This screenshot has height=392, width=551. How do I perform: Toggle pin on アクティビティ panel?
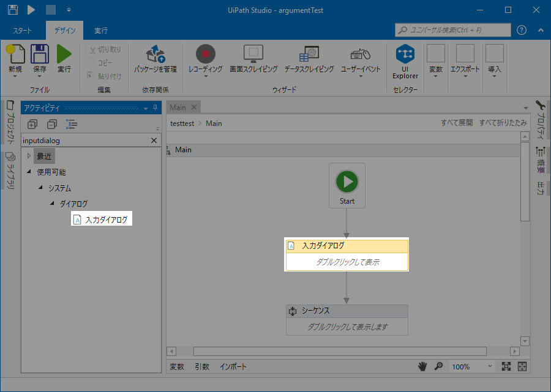tap(155, 108)
